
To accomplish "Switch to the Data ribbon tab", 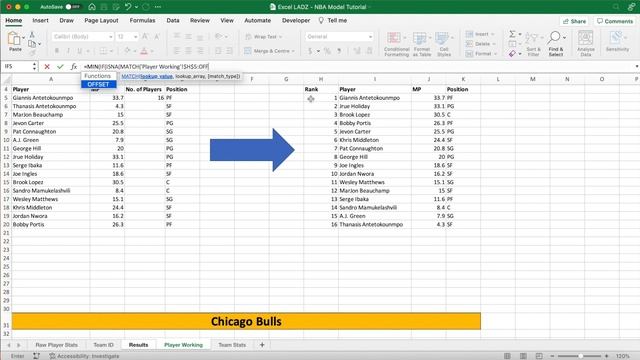I will (x=173, y=20).
